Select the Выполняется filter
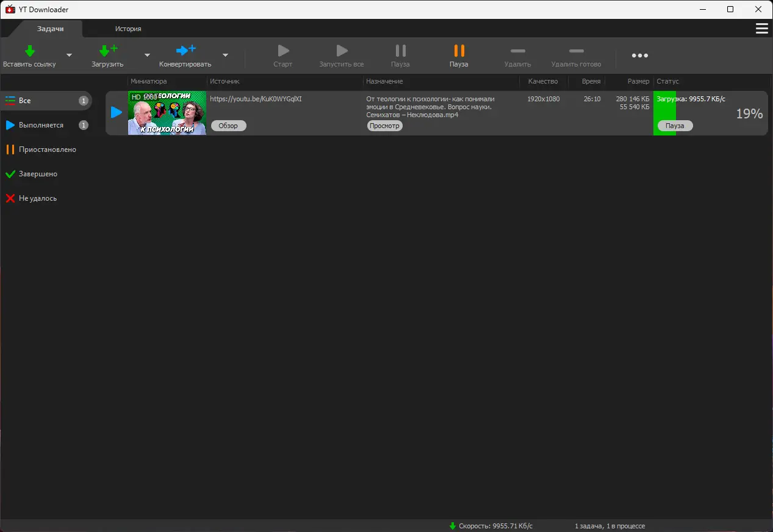773x532 pixels. [46, 125]
